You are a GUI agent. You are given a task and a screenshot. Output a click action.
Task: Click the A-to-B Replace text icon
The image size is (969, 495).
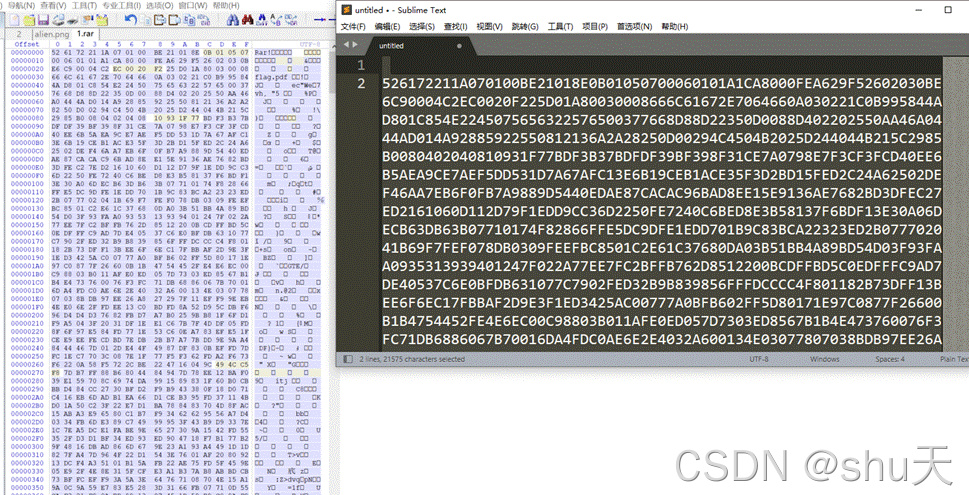tap(276, 20)
